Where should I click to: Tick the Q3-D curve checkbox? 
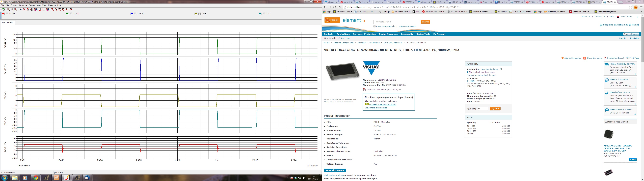(x=264, y=14)
